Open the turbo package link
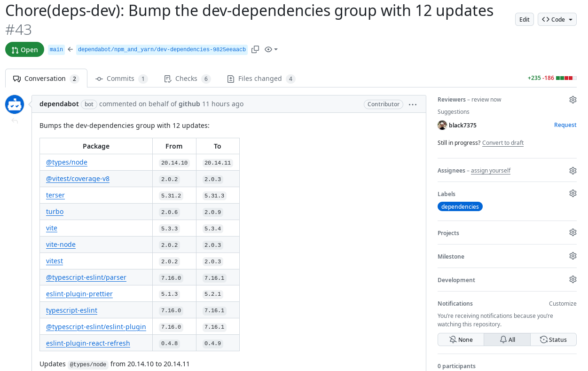The height and width of the screenshot is (371, 588). coord(55,212)
